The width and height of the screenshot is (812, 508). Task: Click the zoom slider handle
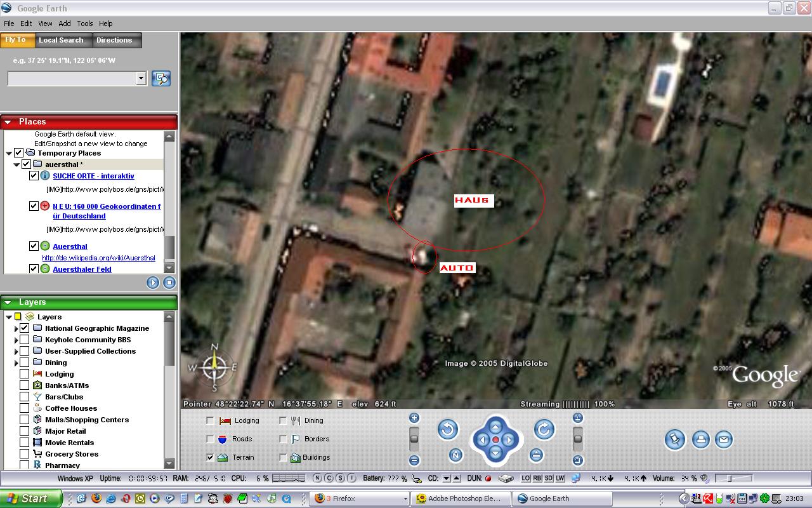tap(414, 438)
